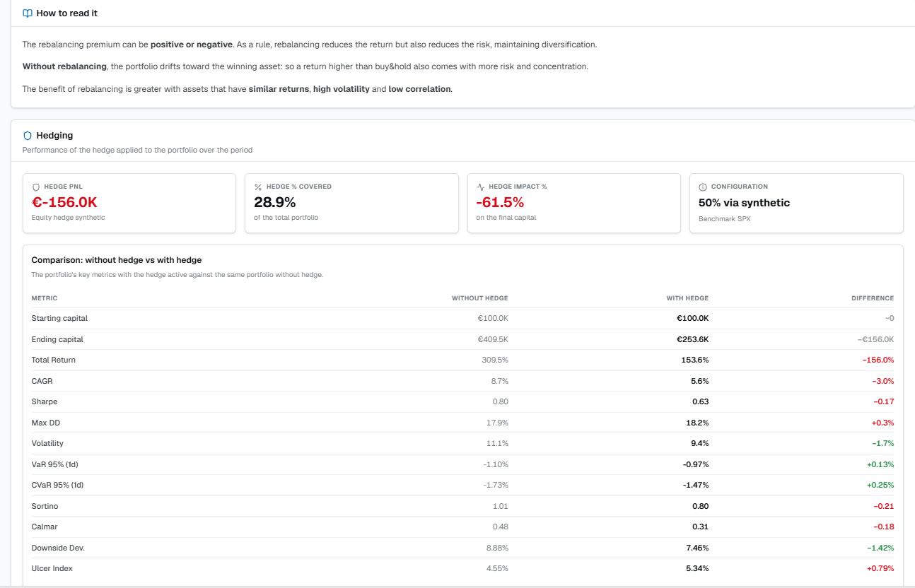This screenshot has height=588, width=915.
Task: Click the 0.80 Sharpe without hedge value
Action: tap(501, 401)
